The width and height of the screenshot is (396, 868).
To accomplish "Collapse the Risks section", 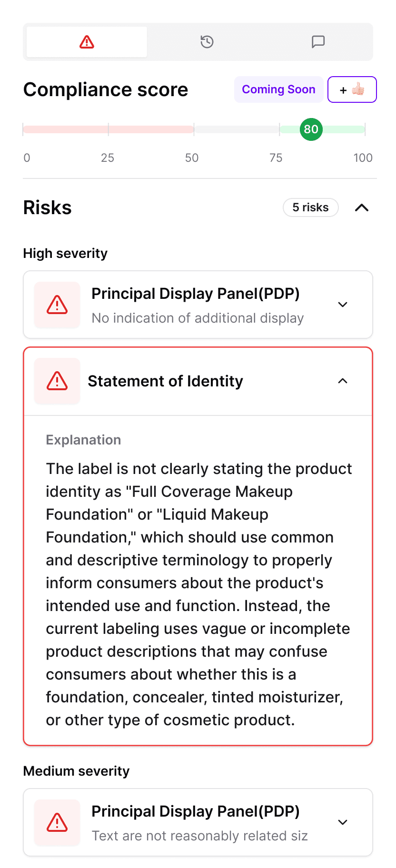I will pos(362,207).
